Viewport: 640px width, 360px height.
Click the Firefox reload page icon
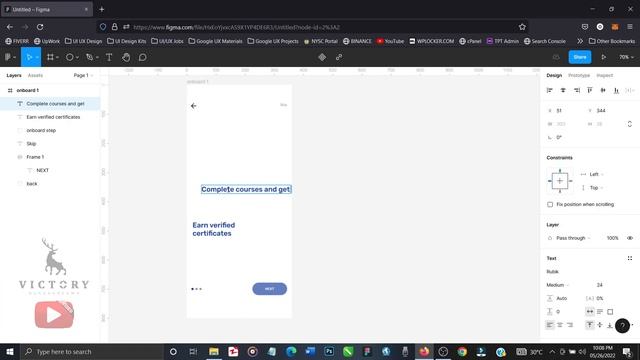40,27
